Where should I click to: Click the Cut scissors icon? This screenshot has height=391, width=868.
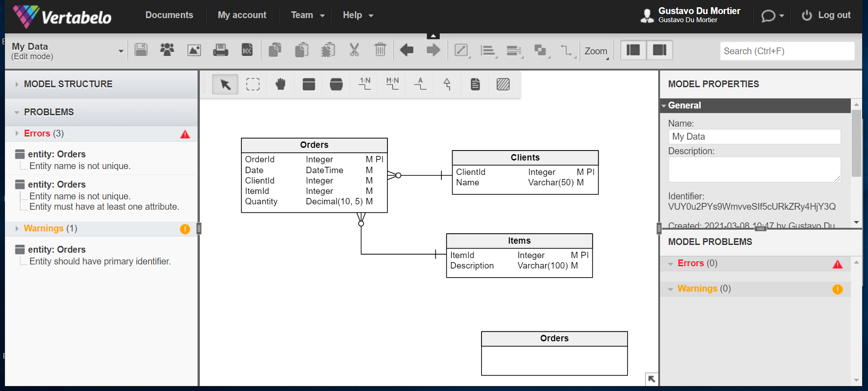pyautogui.click(x=354, y=50)
